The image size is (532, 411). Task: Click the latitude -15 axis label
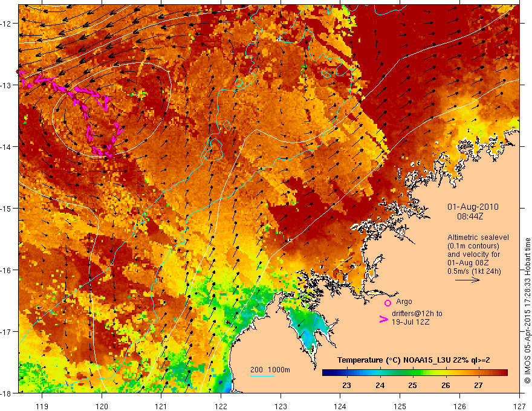coord(6,209)
